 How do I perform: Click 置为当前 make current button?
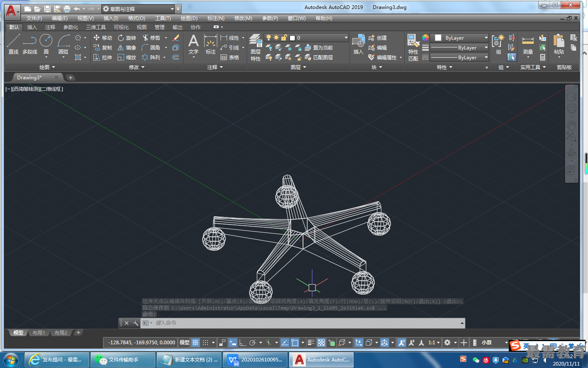coord(319,47)
